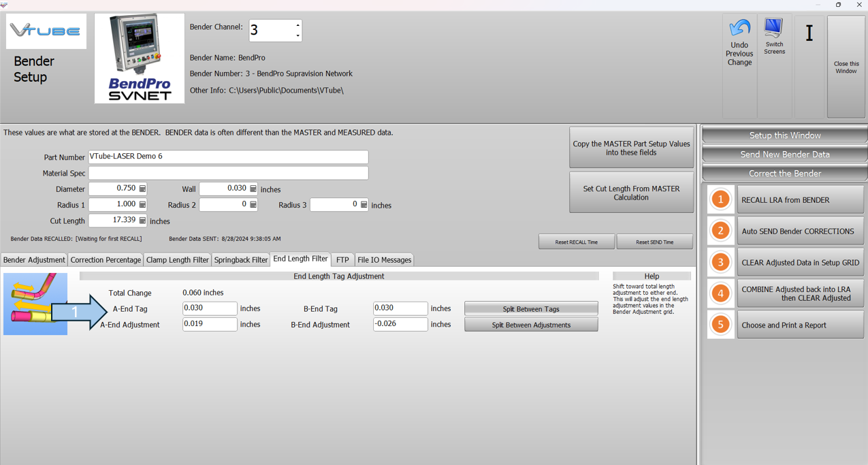Click the Switch Screens monitor icon

[x=773, y=28]
